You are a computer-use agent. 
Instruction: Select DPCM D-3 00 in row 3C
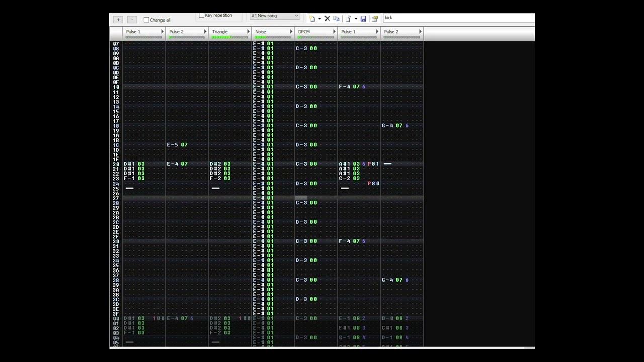coord(306,299)
